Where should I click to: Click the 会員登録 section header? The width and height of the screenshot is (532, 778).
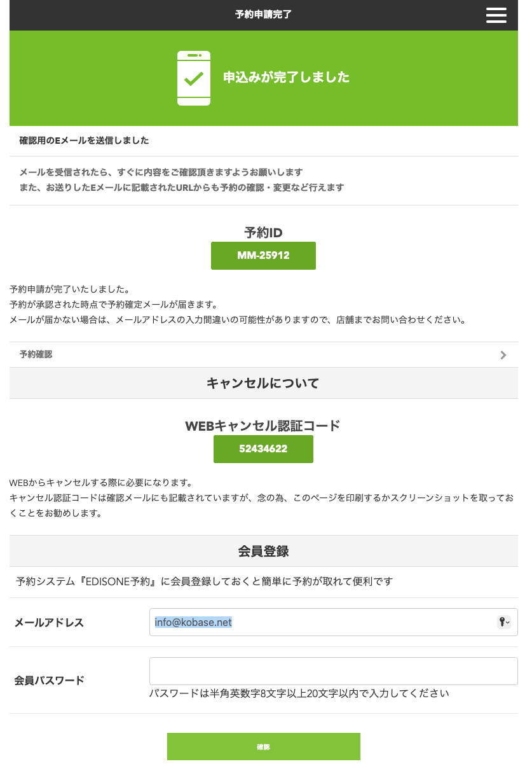click(x=263, y=551)
